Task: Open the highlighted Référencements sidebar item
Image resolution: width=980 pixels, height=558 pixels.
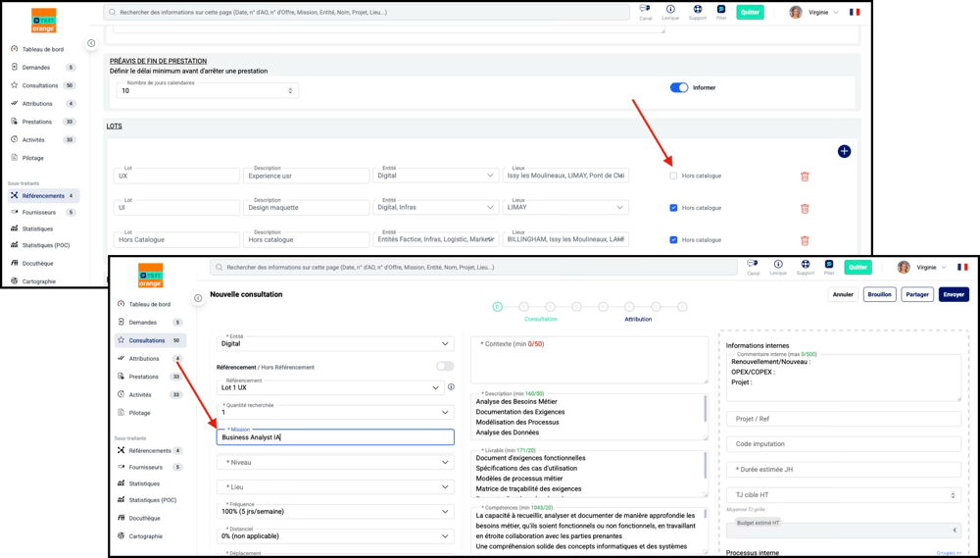Action: coord(42,196)
